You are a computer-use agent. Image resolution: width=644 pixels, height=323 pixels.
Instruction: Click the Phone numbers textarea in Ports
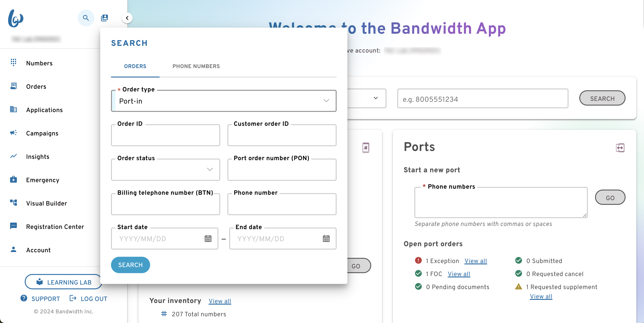pos(501,203)
